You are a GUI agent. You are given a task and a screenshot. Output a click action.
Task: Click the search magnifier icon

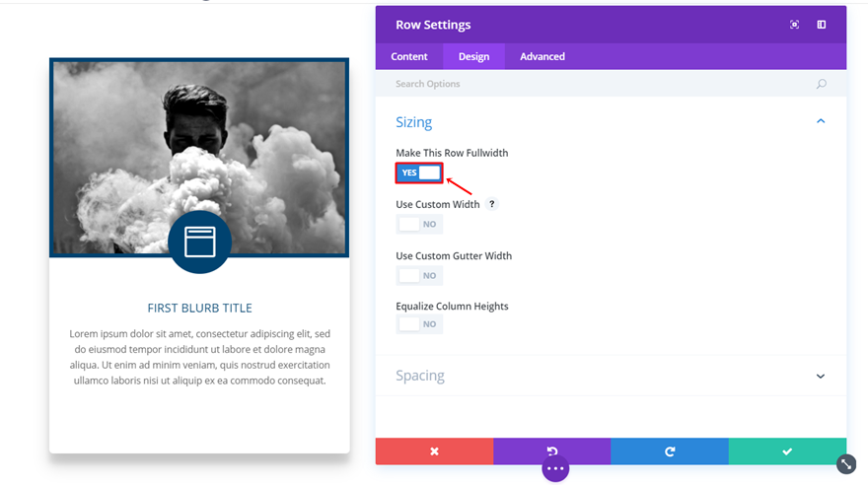tap(822, 84)
